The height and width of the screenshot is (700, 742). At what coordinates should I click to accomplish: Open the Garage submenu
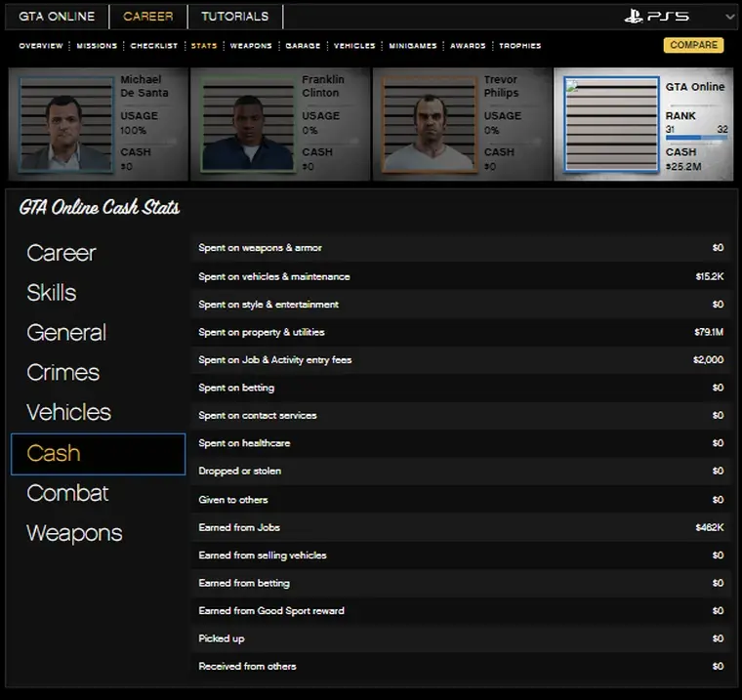303,46
